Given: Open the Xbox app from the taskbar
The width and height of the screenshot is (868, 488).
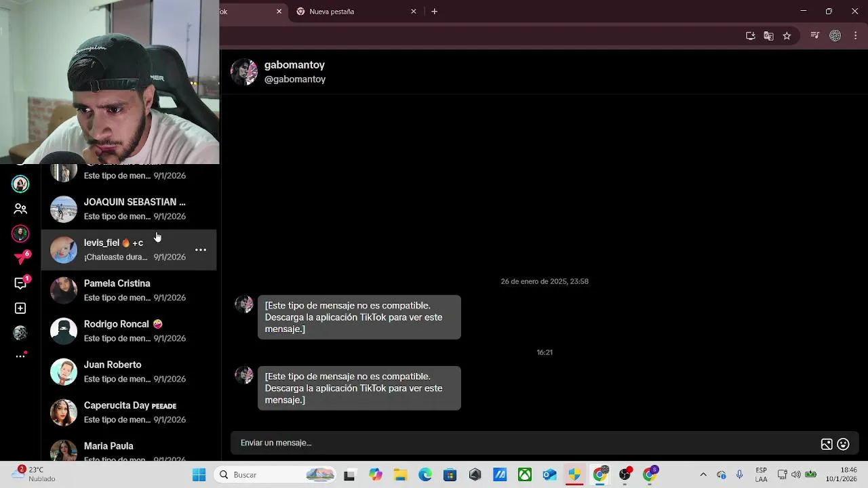Looking at the screenshot, I should (x=525, y=475).
